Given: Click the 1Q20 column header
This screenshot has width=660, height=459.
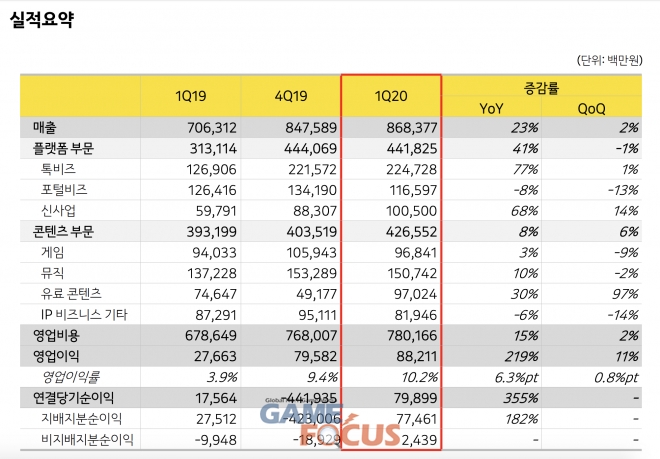Looking at the screenshot, I should click(391, 96).
